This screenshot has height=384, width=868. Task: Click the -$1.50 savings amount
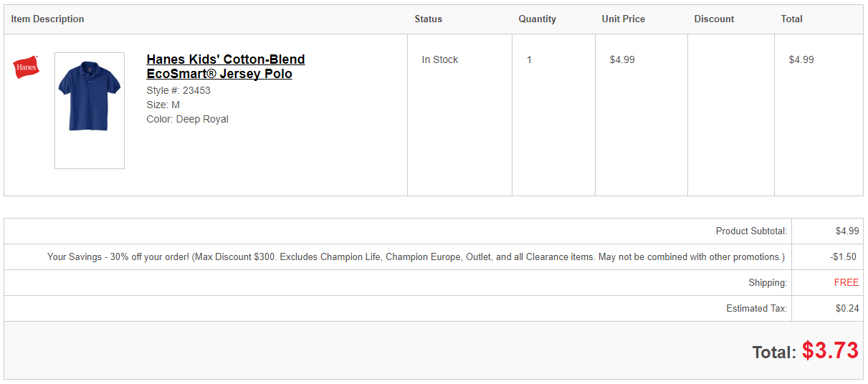point(842,257)
